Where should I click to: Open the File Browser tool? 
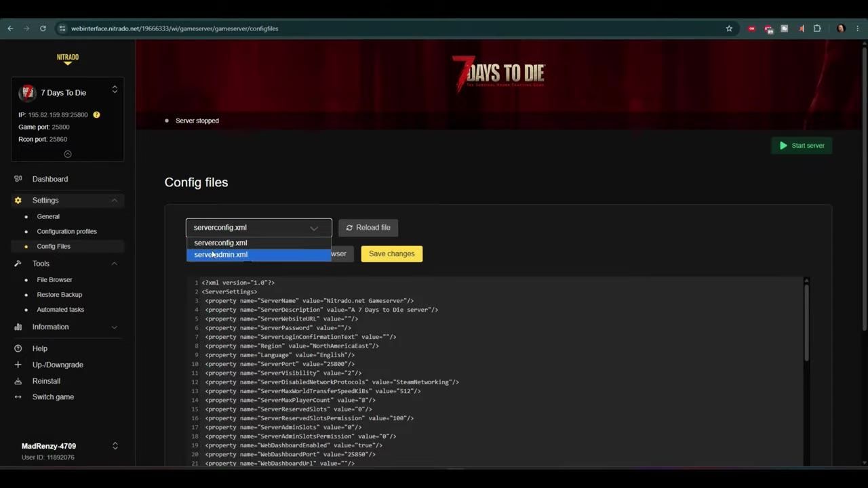click(x=54, y=280)
